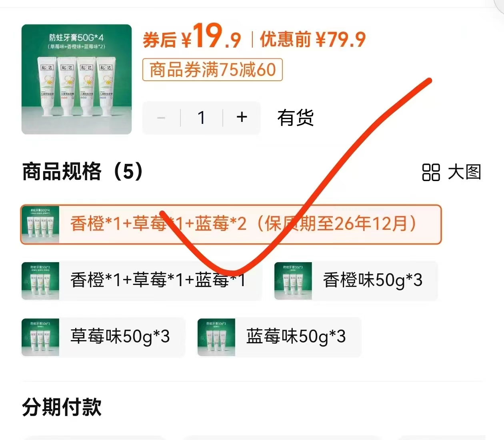
Task: Choose 草莓味50g*3 specification
Action: 103,336
